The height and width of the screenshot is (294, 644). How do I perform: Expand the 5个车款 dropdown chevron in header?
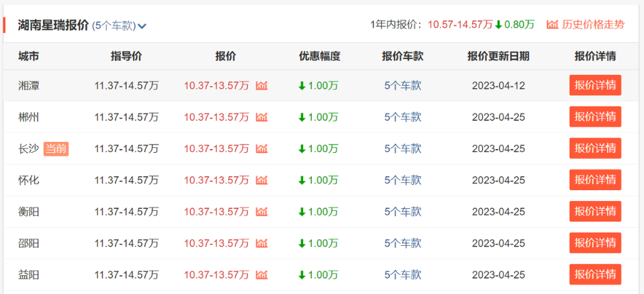(142, 26)
